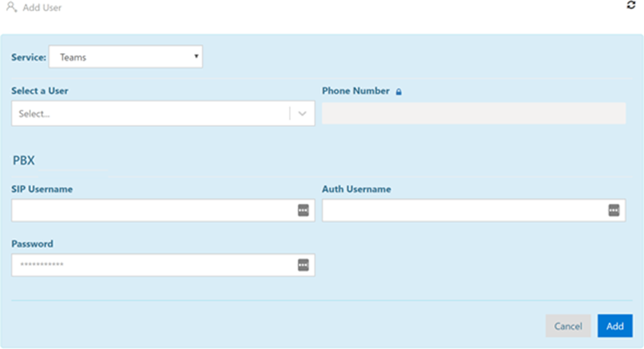
Task: Click the ellipsis icon inside Auth Username field
Action: pos(613,210)
